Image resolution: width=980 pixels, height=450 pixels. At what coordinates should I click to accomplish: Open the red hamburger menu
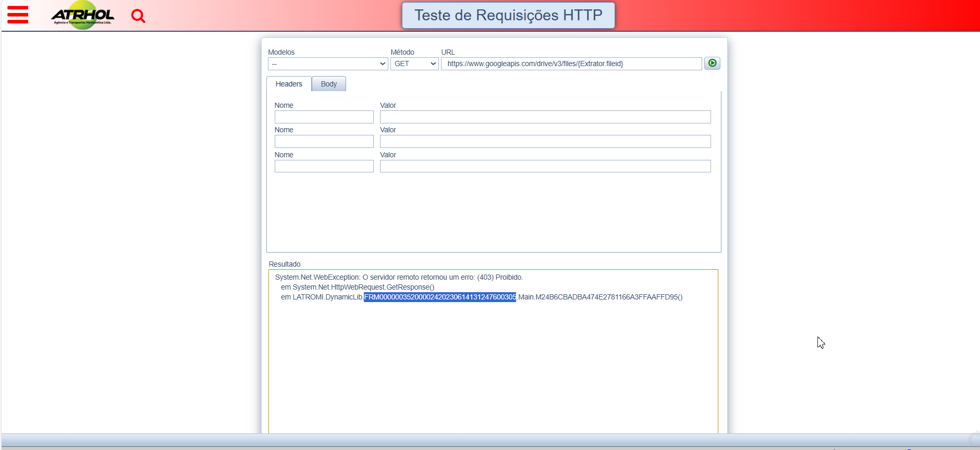[18, 15]
